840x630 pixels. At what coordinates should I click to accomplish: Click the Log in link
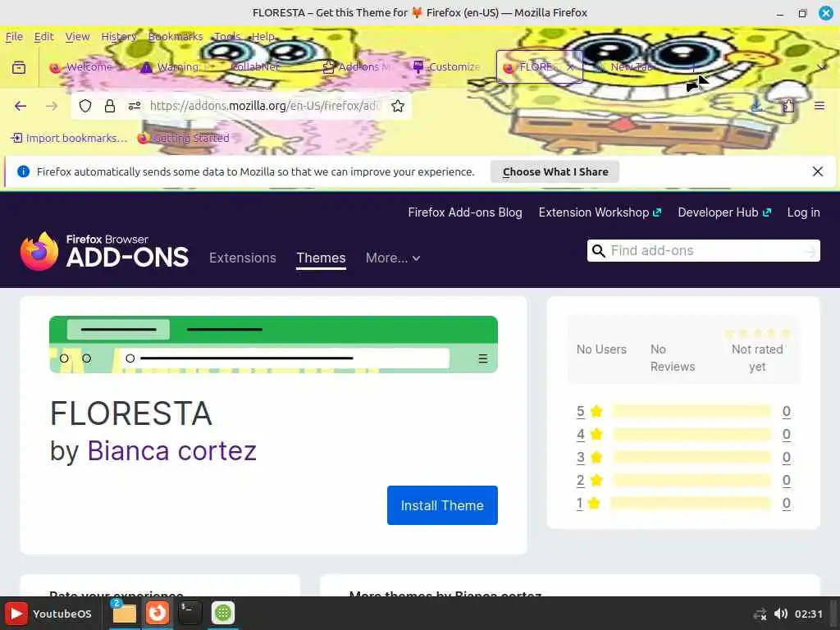[804, 212]
